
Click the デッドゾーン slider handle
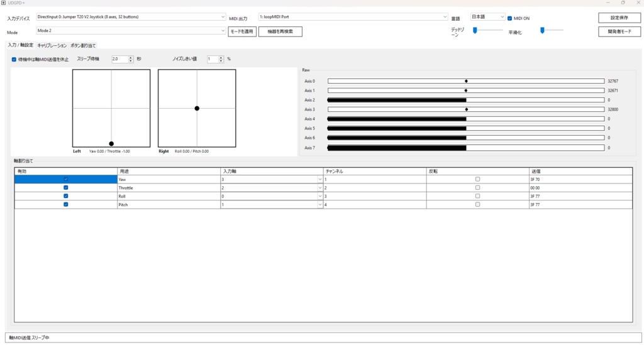[475, 30]
